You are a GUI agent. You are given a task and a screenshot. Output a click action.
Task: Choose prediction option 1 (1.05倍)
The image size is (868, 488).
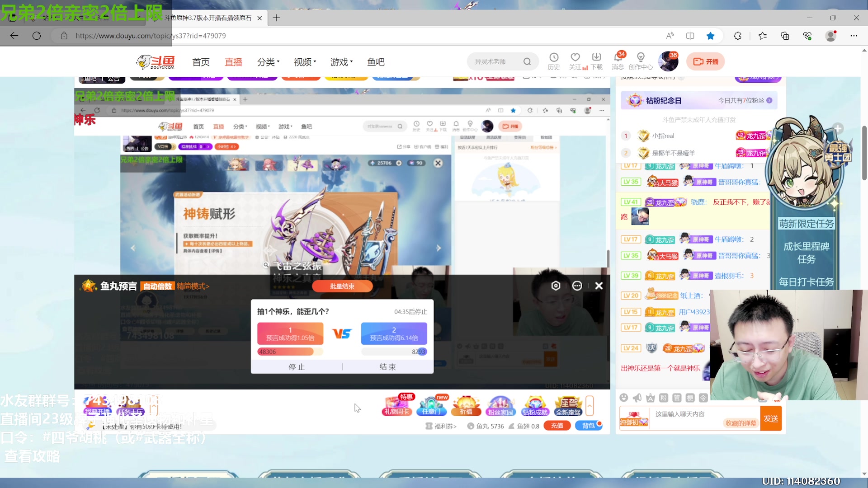[290, 333]
